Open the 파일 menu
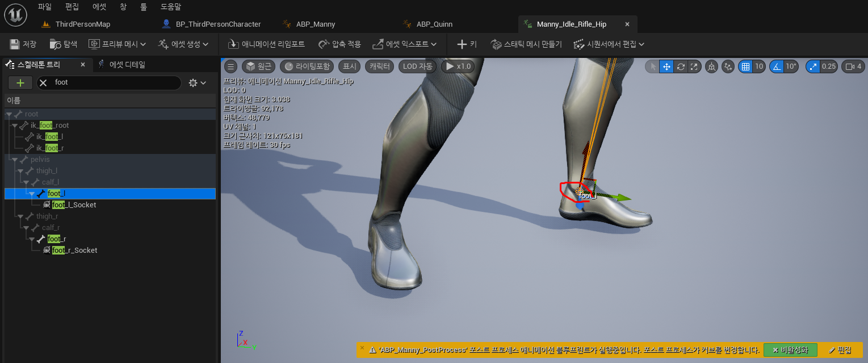Image resolution: width=868 pixels, height=363 pixels. [x=45, y=7]
